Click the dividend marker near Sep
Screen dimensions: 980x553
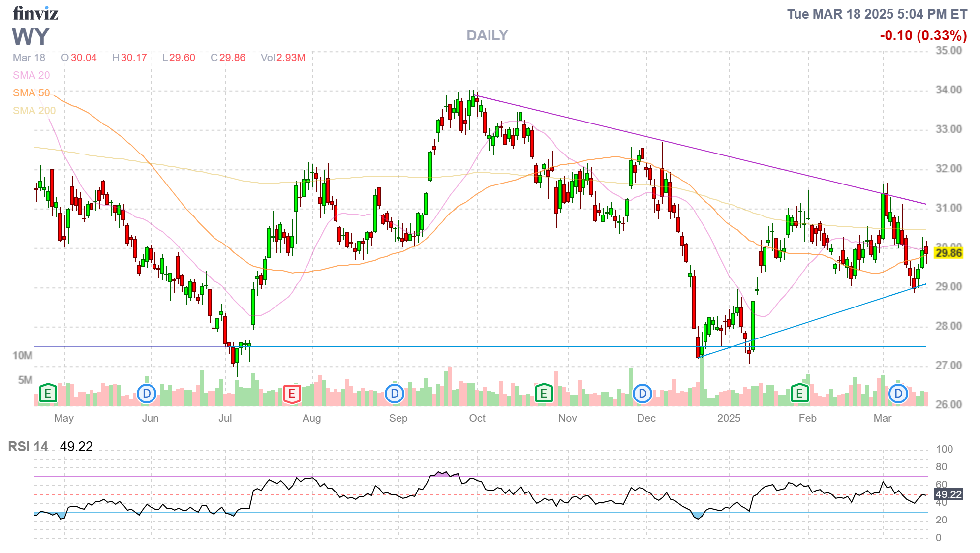[x=395, y=394]
